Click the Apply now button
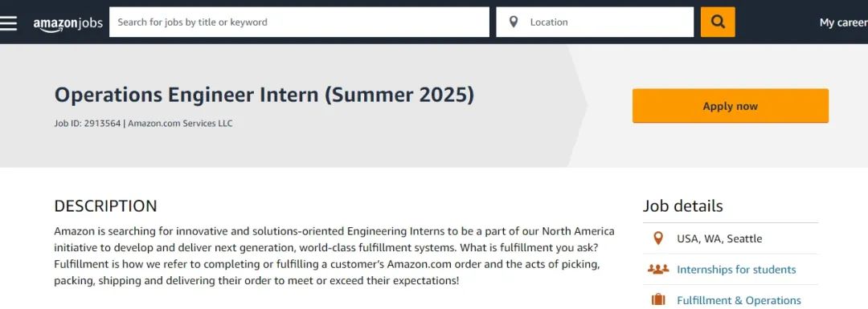This screenshot has width=868, height=309. (x=730, y=106)
